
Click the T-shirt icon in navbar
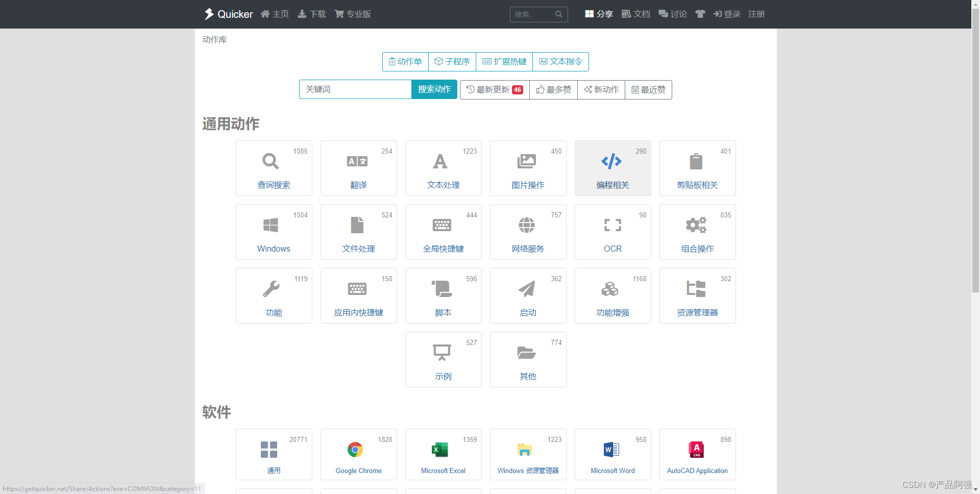[x=700, y=14]
